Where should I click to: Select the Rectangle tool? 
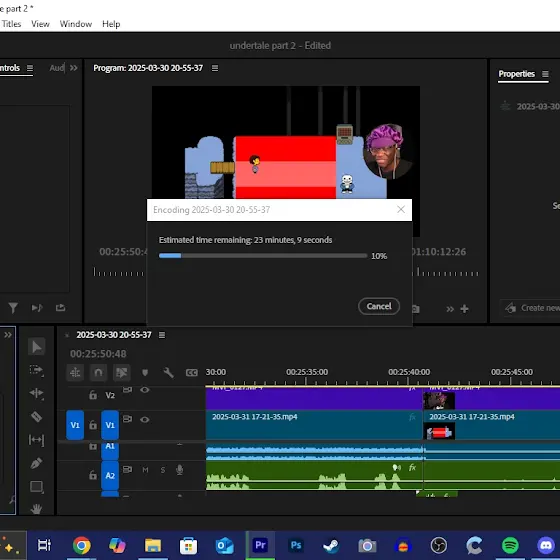pos(36,487)
